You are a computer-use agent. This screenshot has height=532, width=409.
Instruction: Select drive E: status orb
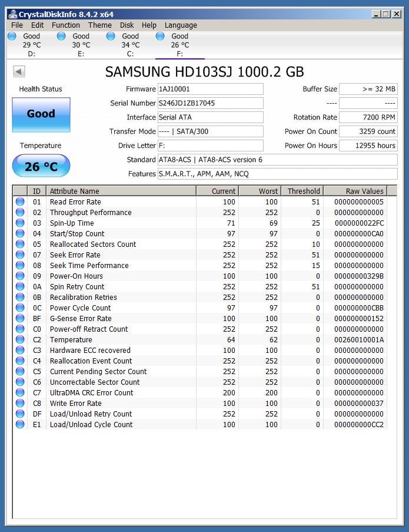pyautogui.click(x=61, y=36)
